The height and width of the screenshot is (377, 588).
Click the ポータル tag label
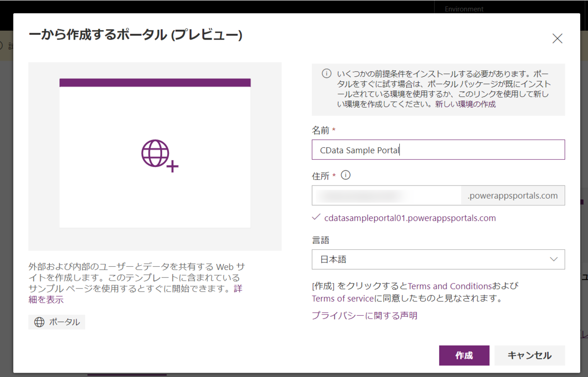(x=57, y=322)
